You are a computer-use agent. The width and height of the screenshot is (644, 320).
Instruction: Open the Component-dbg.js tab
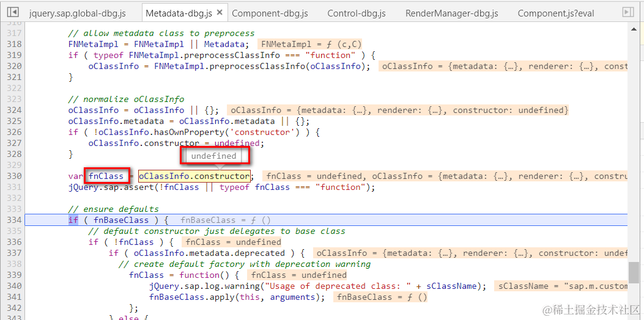point(270,13)
